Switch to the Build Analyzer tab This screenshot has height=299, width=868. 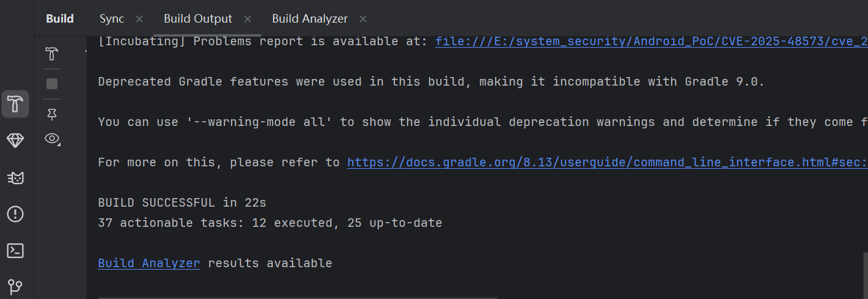coord(310,19)
